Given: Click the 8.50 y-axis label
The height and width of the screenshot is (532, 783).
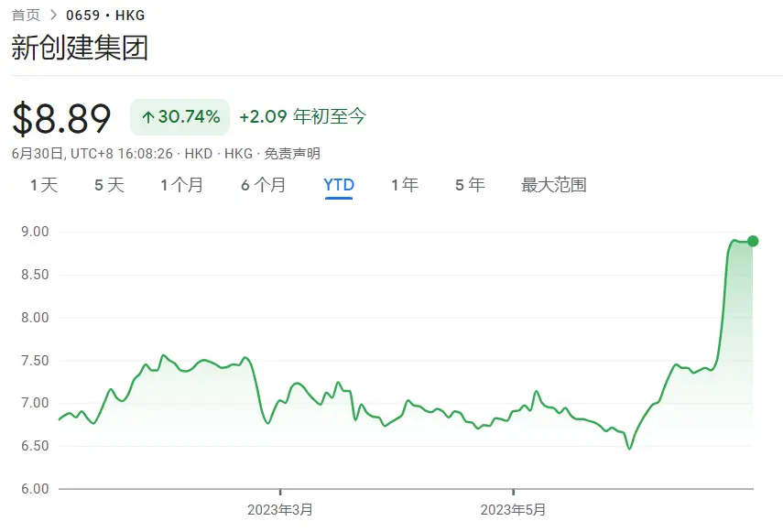Looking at the screenshot, I should point(35,275).
